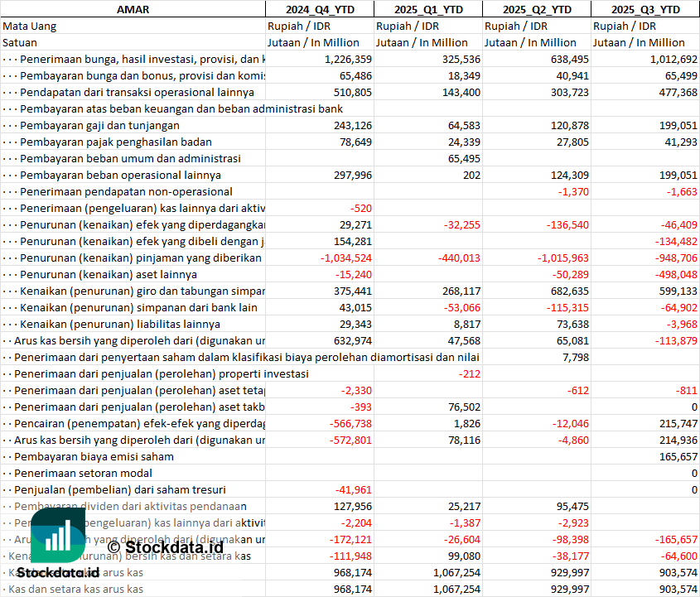Click the 'Pembayaran pajak penghasilan badan' label

click(x=116, y=142)
